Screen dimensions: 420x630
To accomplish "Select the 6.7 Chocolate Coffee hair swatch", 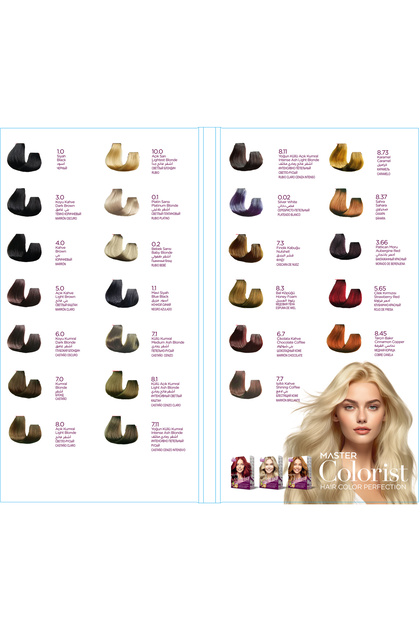I will point(246,339).
